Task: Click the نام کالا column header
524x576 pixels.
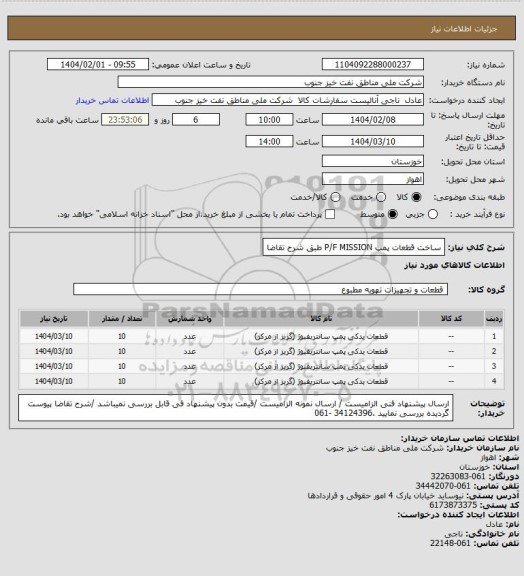Action: (321, 318)
